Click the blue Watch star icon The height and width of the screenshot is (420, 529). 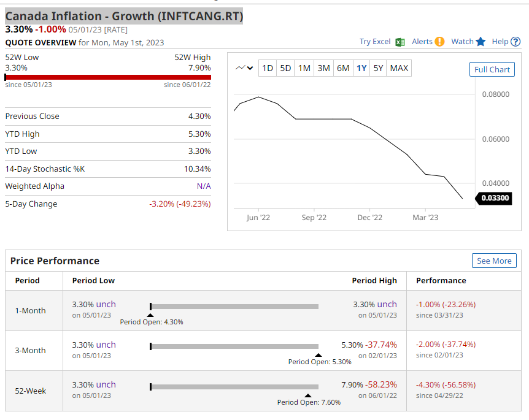tap(481, 42)
